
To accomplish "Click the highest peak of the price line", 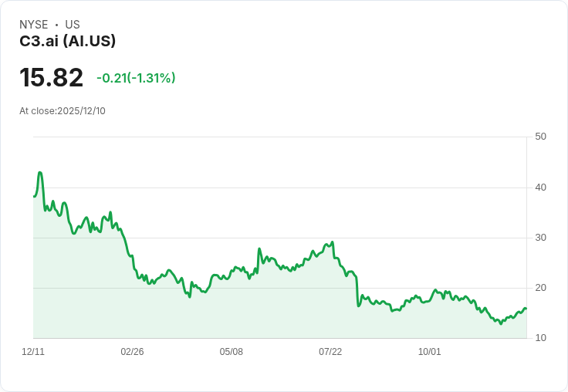I will 40,173.
